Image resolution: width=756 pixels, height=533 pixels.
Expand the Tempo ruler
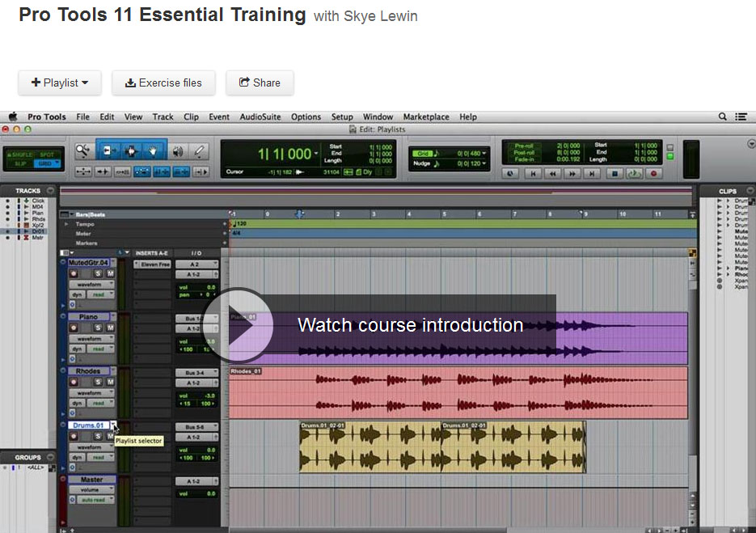pyautogui.click(x=66, y=224)
